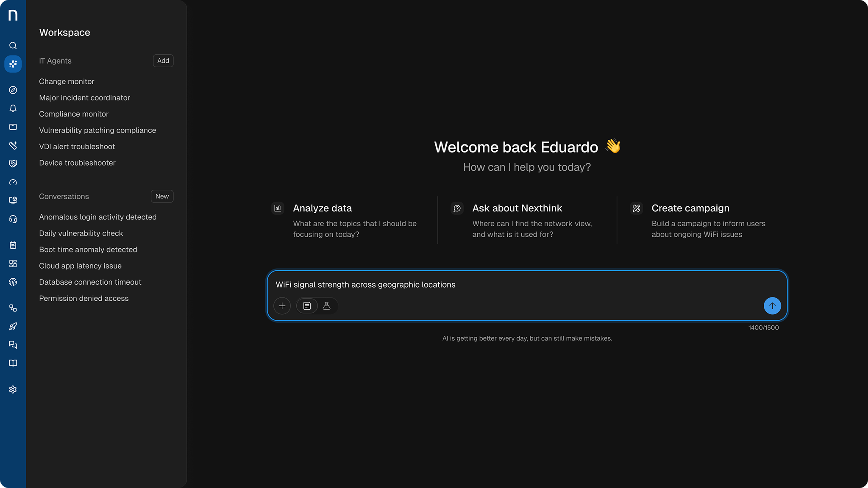Open VDI alert troubleshoot agent
The height and width of the screenshot is (488, 868).
77,147
